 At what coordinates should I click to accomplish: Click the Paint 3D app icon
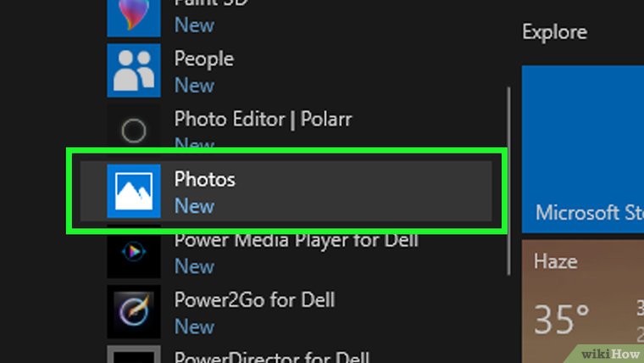click(x=134, y=15)
